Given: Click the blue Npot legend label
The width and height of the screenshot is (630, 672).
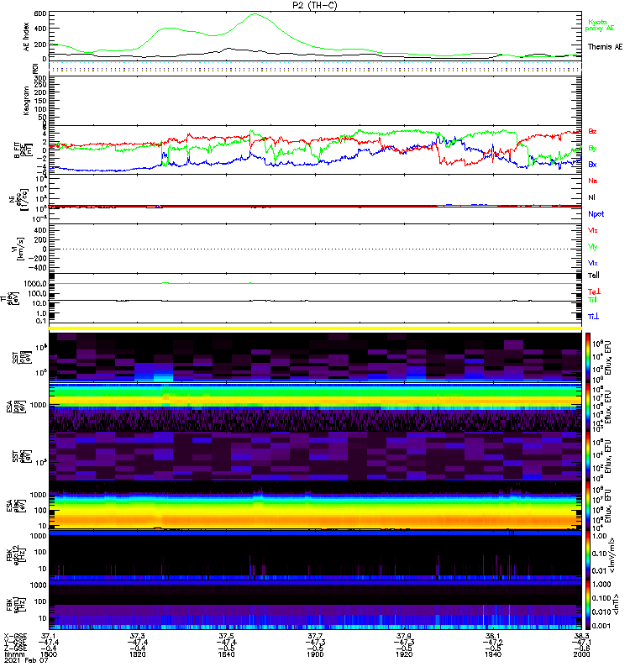Looking at the screenshot, I should point(596,214).
